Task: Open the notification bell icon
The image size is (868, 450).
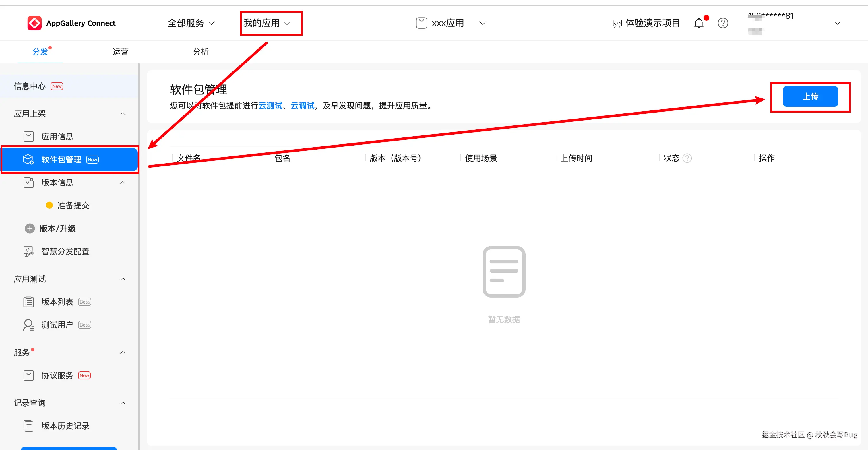Action: (x=699, y=23)
